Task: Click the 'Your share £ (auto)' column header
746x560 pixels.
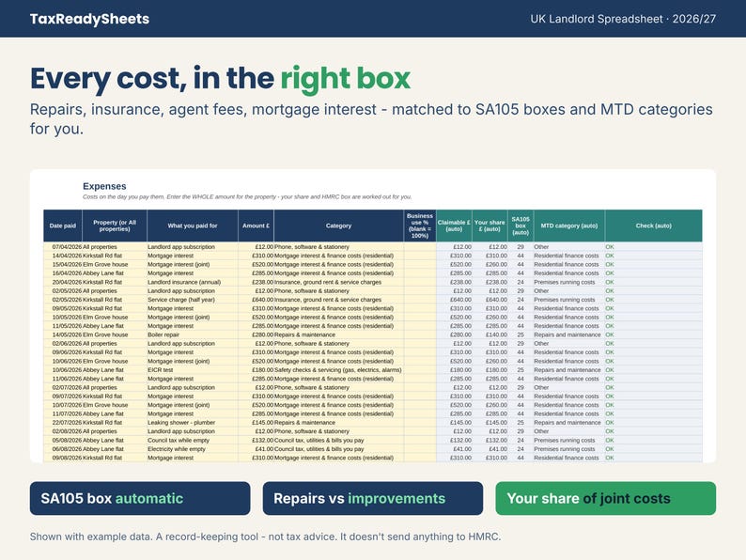Action: 490,226
